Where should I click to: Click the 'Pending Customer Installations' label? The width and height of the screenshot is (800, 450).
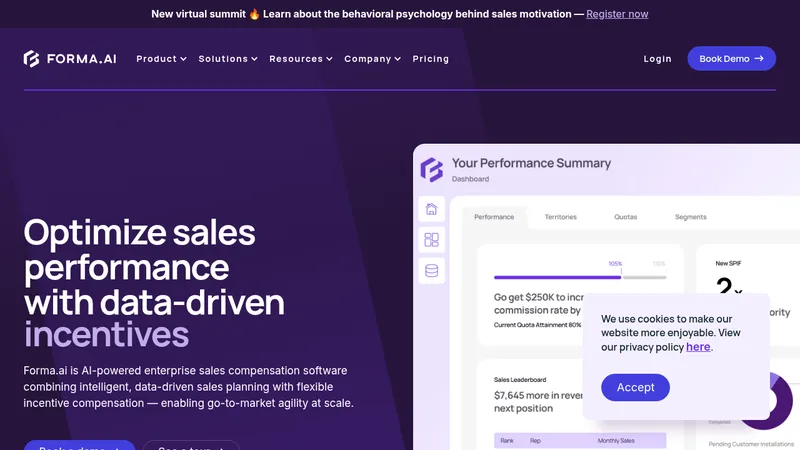[751, 444]
